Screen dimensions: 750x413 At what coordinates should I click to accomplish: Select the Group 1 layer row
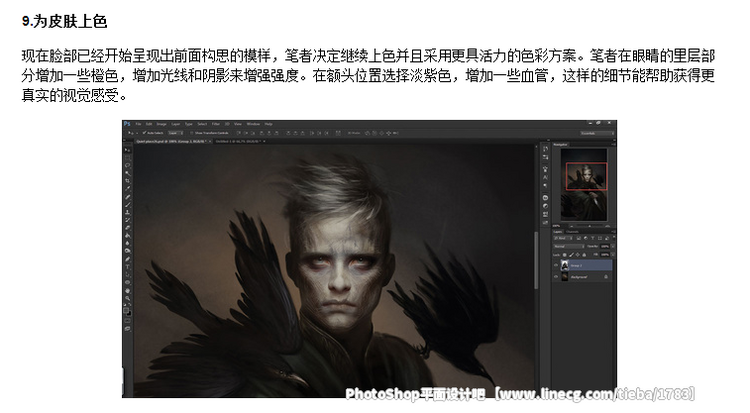(583, 265)
